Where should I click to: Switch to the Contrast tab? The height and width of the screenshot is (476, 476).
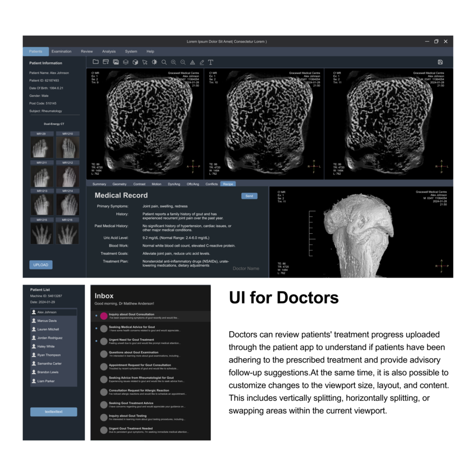(140, 184)
